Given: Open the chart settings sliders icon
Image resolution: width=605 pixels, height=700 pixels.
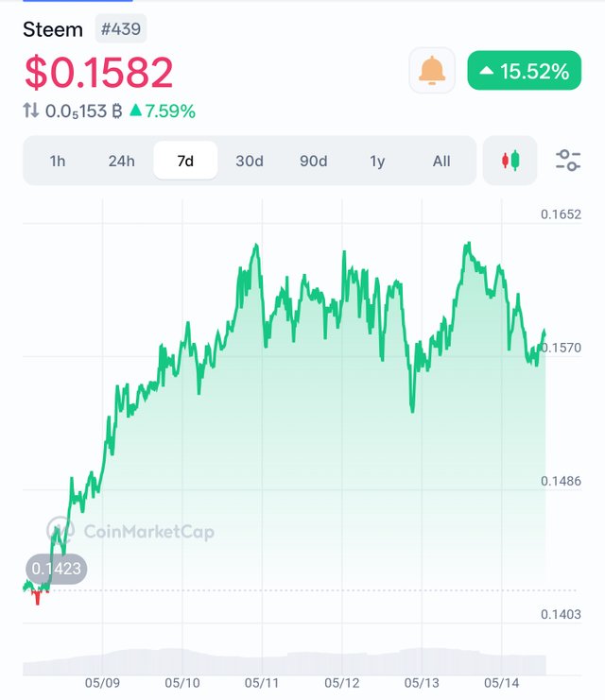Looking at the screenshot, I should pos(568,161).
